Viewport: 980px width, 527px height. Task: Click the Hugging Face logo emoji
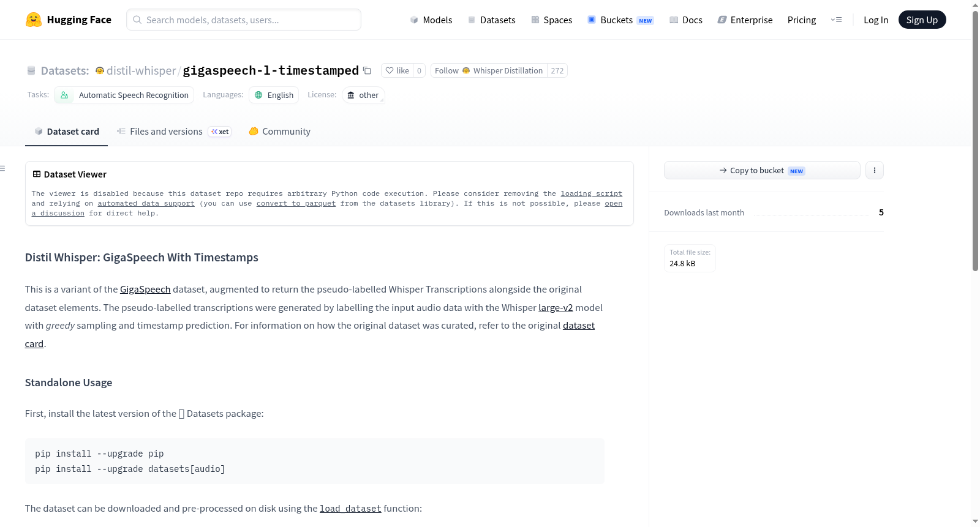point(34,20)
